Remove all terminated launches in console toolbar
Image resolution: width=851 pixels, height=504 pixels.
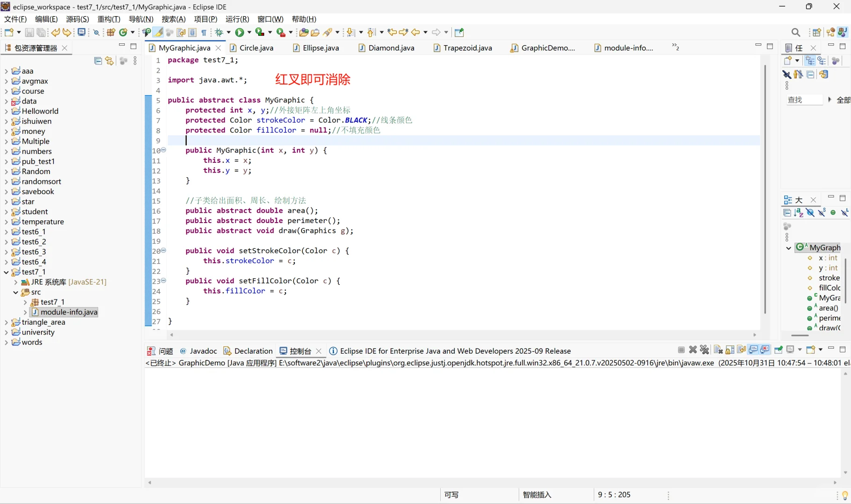click(704, 350)
